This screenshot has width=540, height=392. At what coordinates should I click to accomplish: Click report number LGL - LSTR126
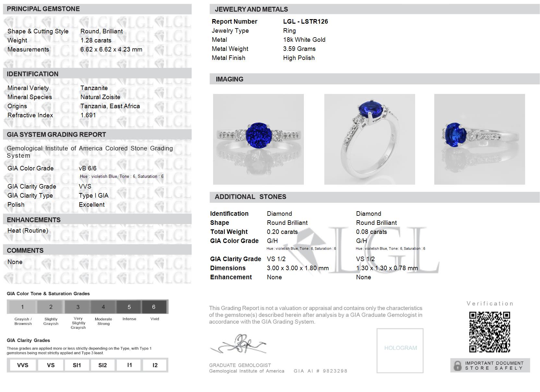coord(306,21)
